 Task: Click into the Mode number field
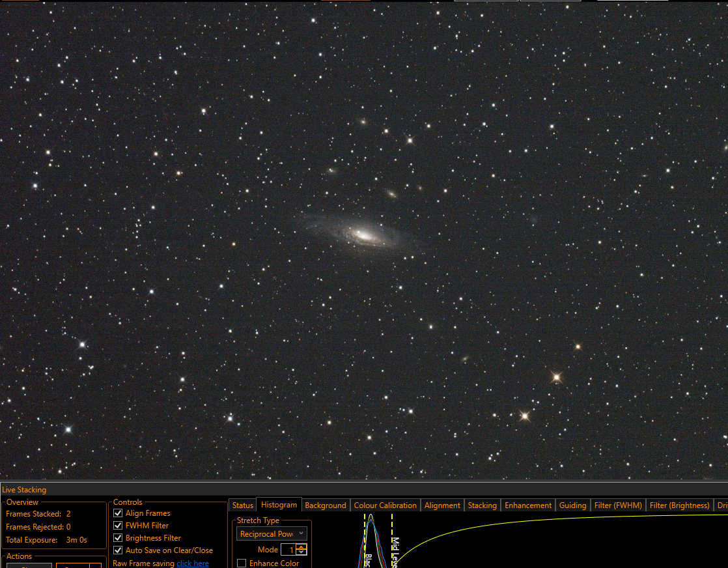point(288,550)
